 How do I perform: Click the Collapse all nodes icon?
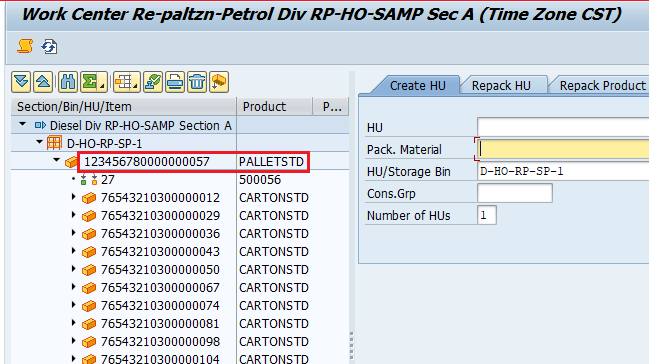(43, 82)
